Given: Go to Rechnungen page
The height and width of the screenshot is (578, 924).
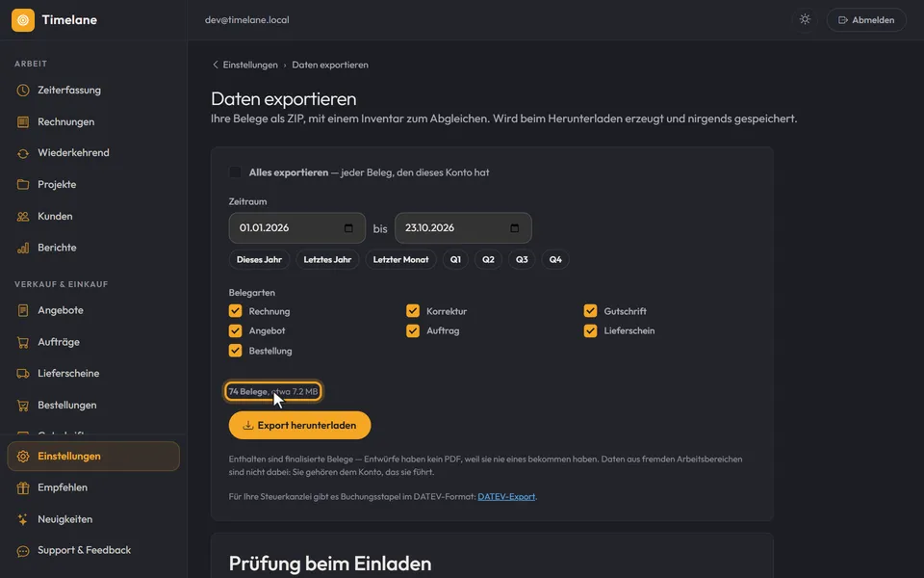Looking at the screenshot, I should click(x=93, y=122).
